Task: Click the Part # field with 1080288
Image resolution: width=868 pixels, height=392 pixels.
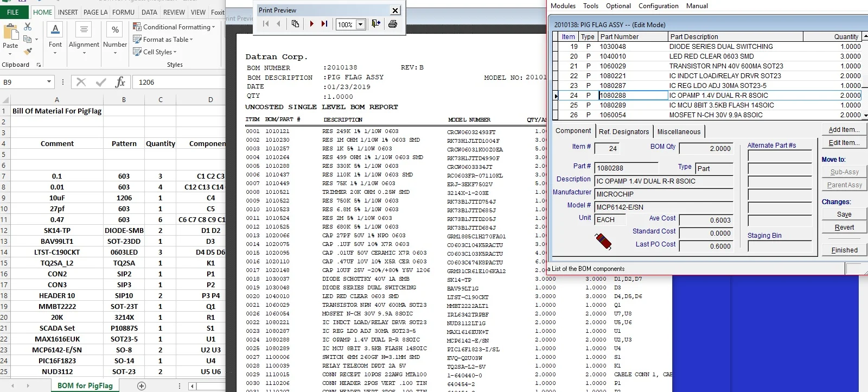Action: [x=626, y=168]
